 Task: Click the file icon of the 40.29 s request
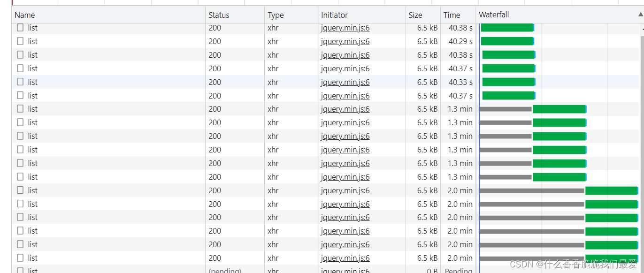click(20, 41)
